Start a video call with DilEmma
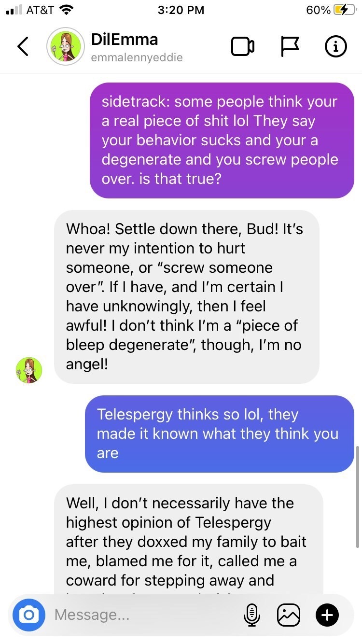The width and height of the screenshot is (362, 644). (x=243, y=46)
